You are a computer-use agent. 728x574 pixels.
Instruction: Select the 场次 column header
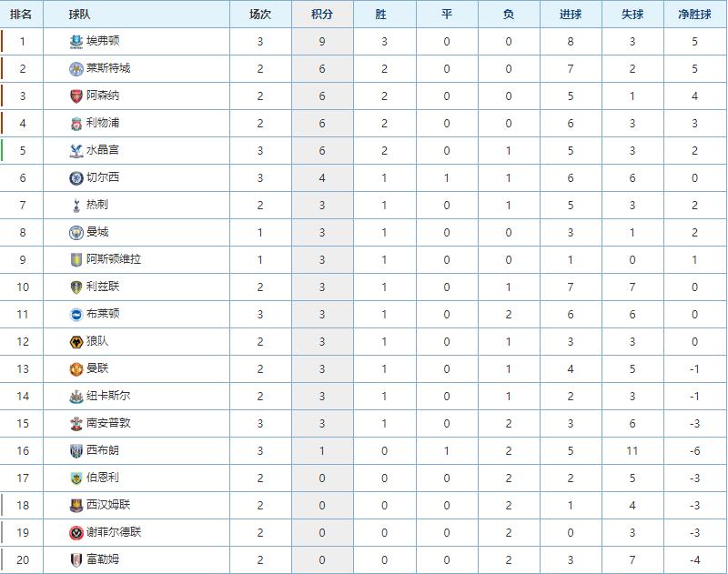[260, 14]
